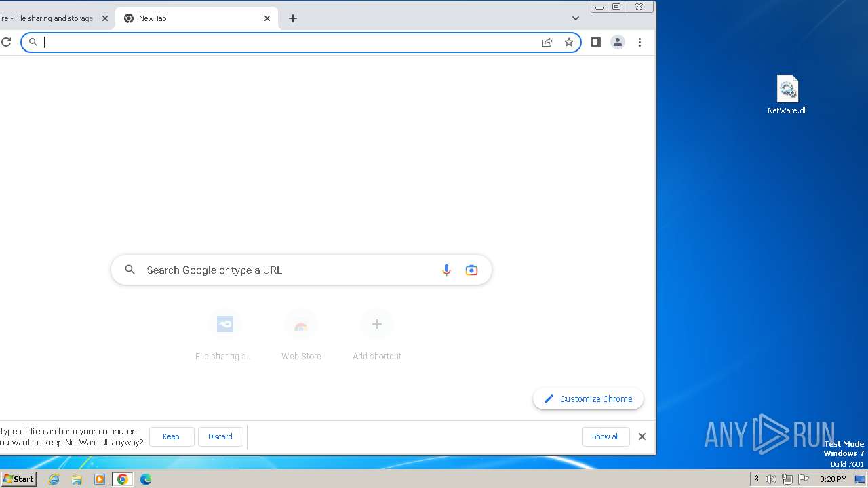Bookmark this tab with the star icon
868x488 pixels.
point(569,42)
